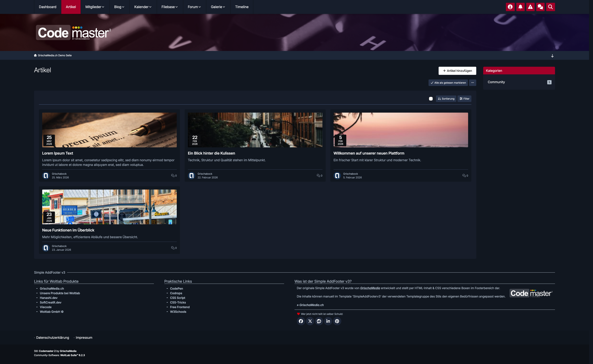Viewport: 593px width, 364px height.
Task: Open the Sortierung dropdown
Action: point(446,99)
